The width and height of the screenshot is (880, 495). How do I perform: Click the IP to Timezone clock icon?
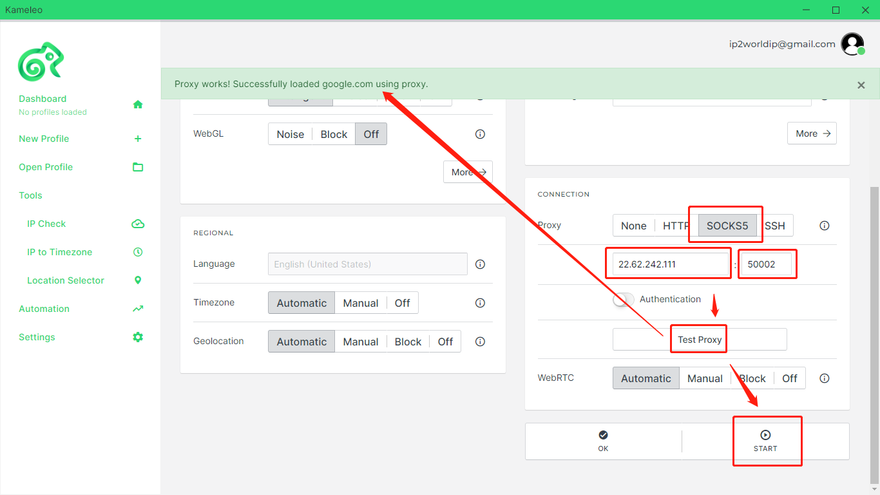click(x=138, y=252)
